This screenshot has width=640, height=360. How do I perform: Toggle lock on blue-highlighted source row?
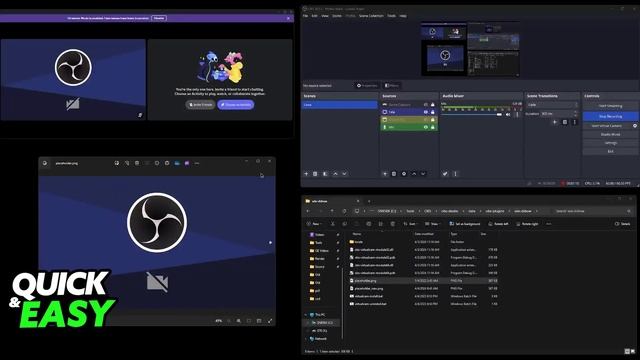point(433,112)
